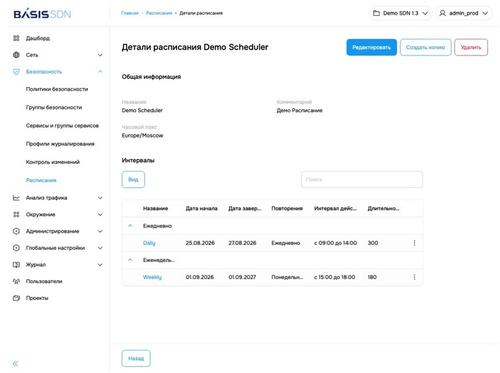Open three-dot actions menu for Daily row
500x373 pixels.
click(414, 243)
